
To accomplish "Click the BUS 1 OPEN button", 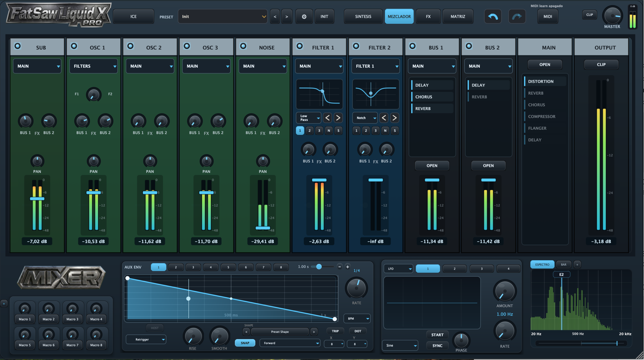I will [x=432, y=166].
